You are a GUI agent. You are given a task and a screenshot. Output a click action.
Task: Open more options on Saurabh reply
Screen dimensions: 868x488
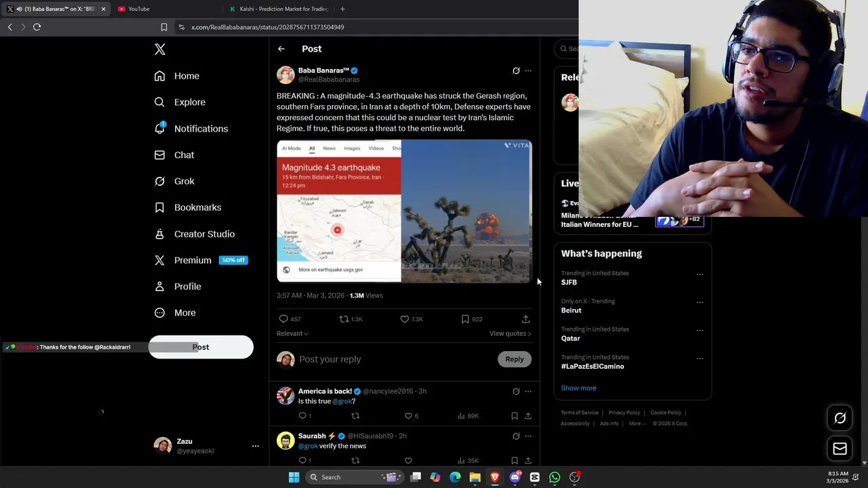coord(528,436)
